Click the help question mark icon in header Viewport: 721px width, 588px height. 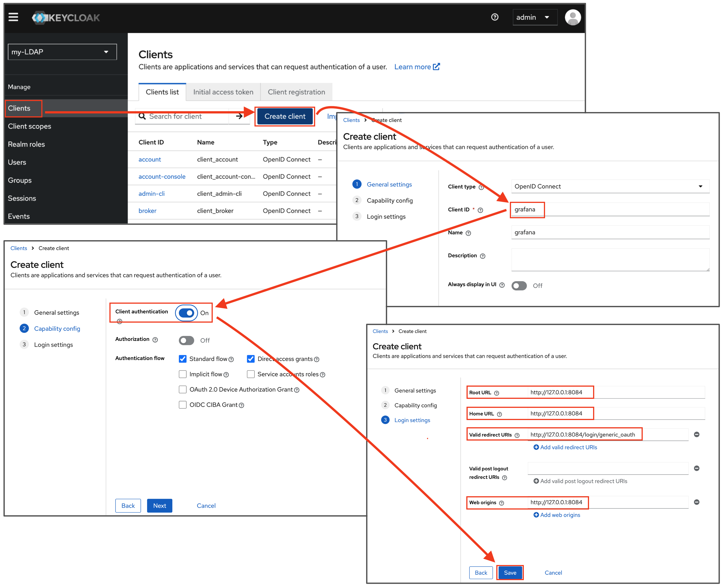pyautogui.click(x=495, y=17)
